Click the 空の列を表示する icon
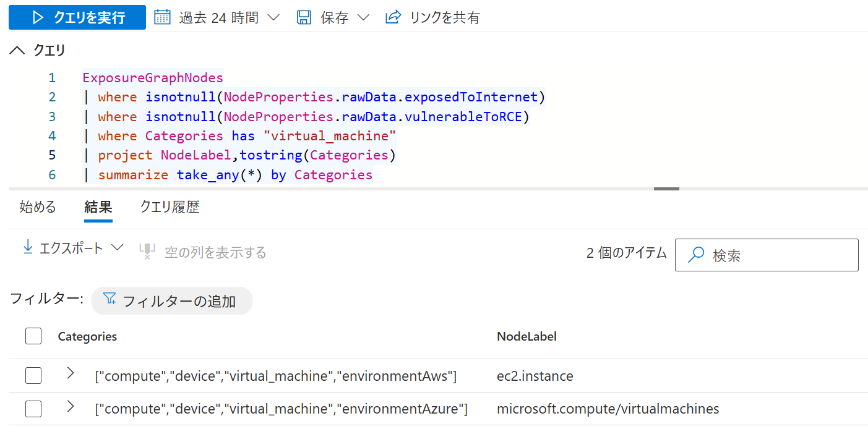This screenshot has height=442, width=868. coord(147,252)
